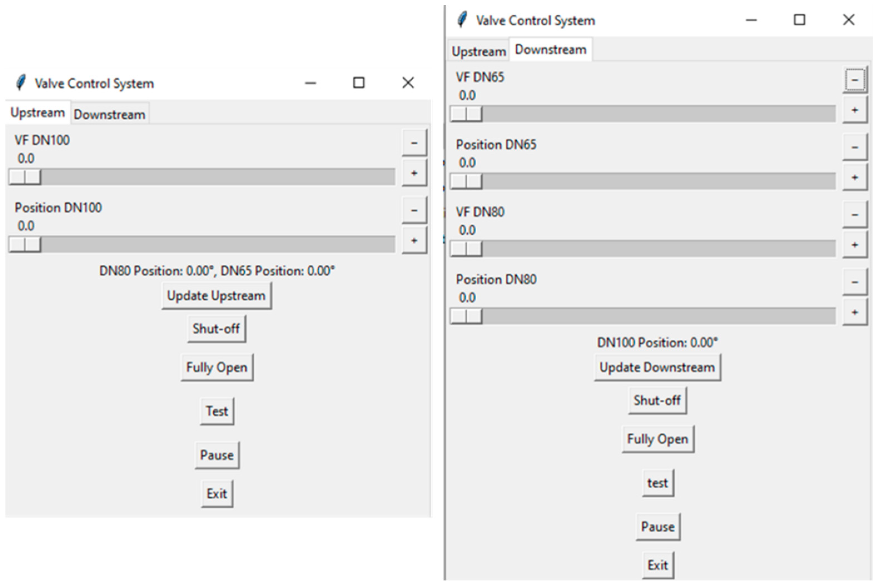
Task: Switch to Downstream tab in left window
Action: click(x=109, y=114)
